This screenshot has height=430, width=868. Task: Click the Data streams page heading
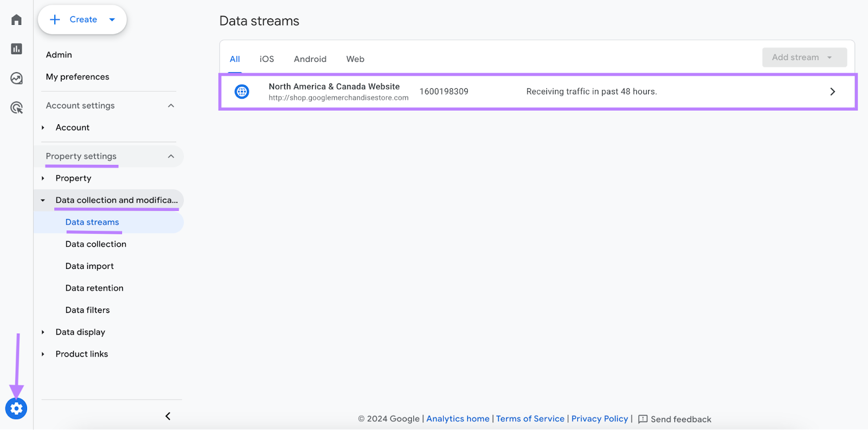259,21
